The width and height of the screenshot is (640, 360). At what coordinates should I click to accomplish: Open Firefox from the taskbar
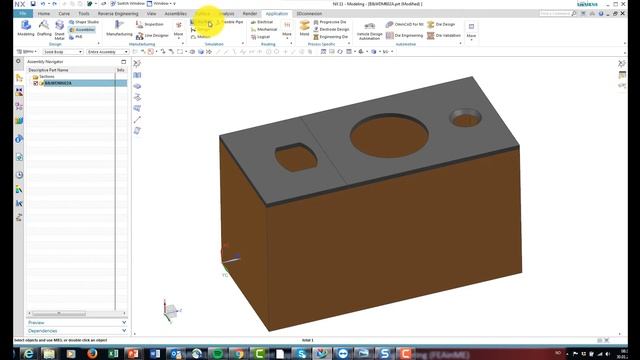(x=92, y=353)
